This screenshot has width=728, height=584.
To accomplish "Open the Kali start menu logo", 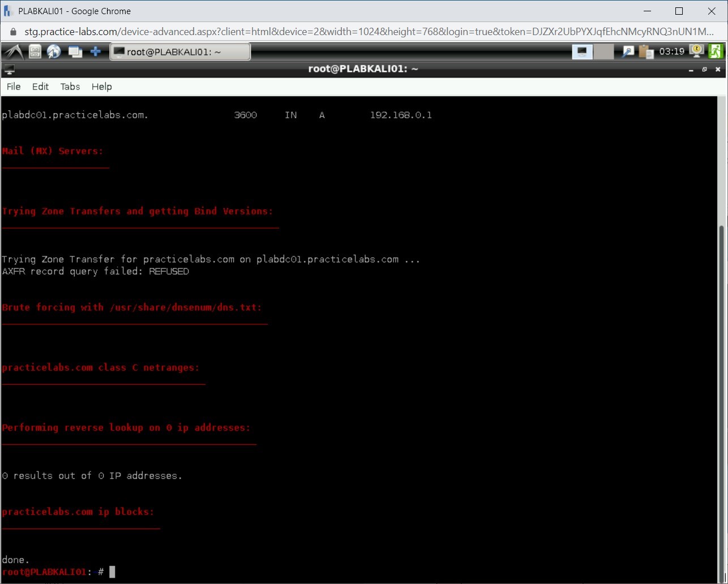I will click(x=14, y=52).
